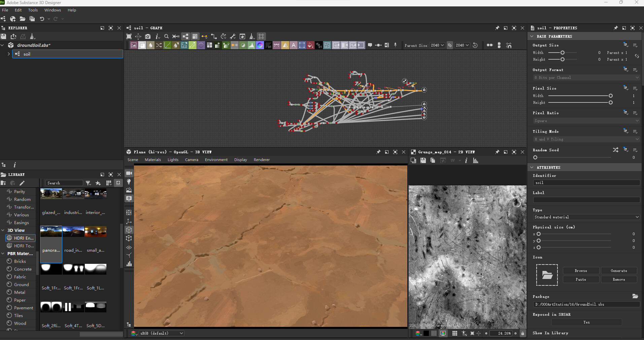The image size is (644, 340).
Task: Toggle the grid display in the graph view
Action: coord(261,36)
